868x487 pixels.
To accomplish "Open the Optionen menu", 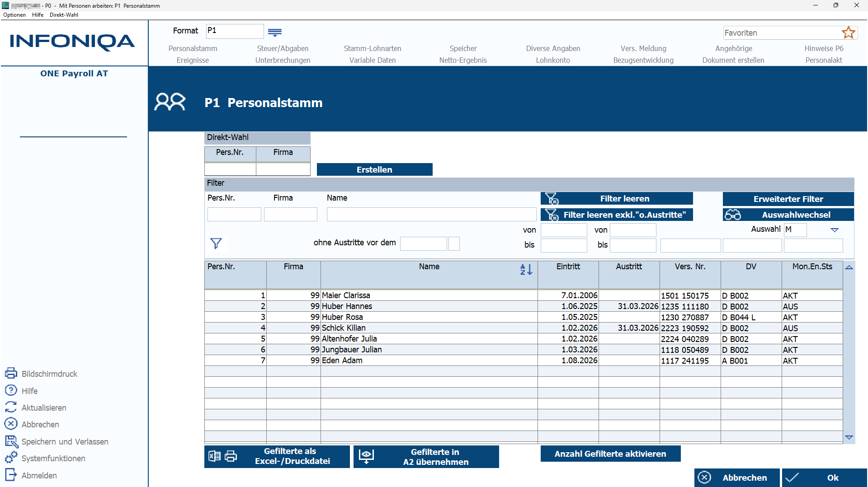I will (x=14, y=15).
